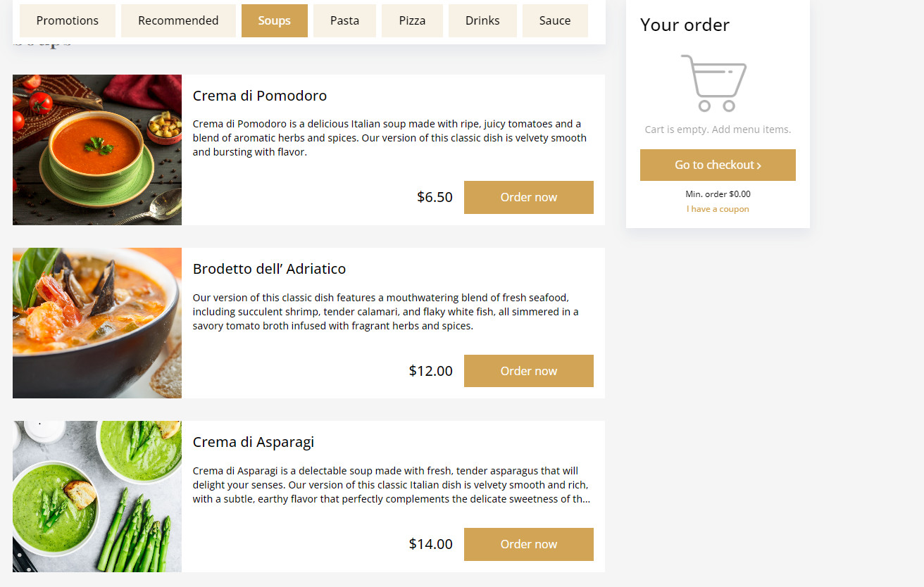Select the Brodetto dell' Adriatico heading

point(269,269)
